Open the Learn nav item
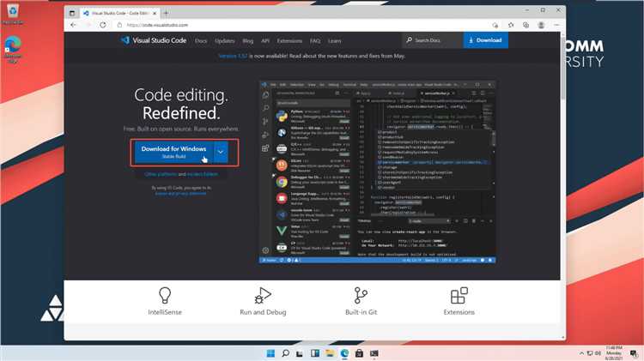This screenshot has height=361, width=644. [334, 40]
